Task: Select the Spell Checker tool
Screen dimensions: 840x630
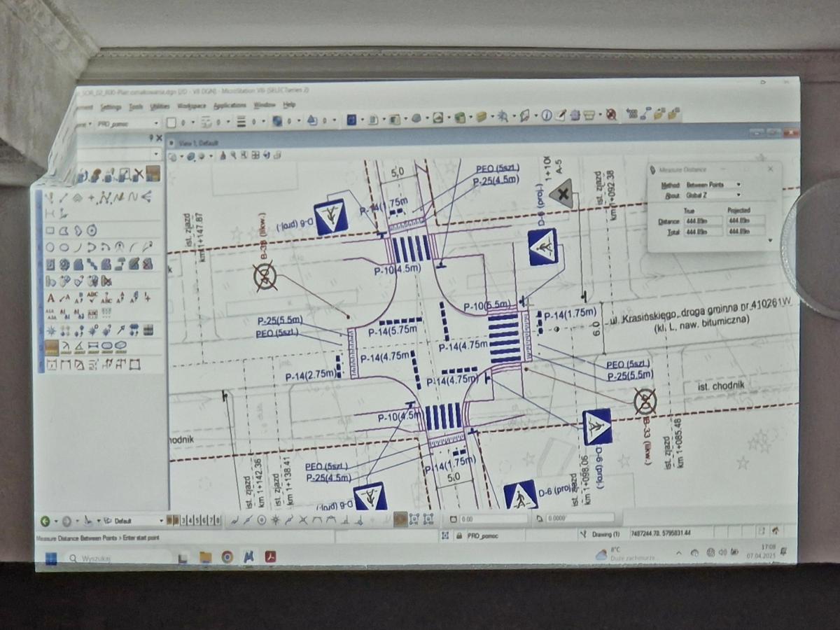Action: click(x=92, y=298)
